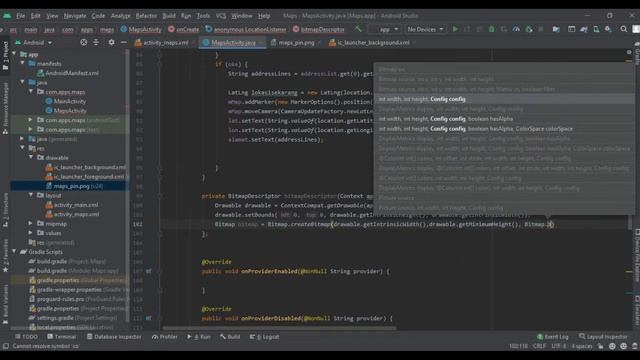This screenshot has height=360, width=640.
Task: Collapse the manifests folder
Action: click(22, 63)
